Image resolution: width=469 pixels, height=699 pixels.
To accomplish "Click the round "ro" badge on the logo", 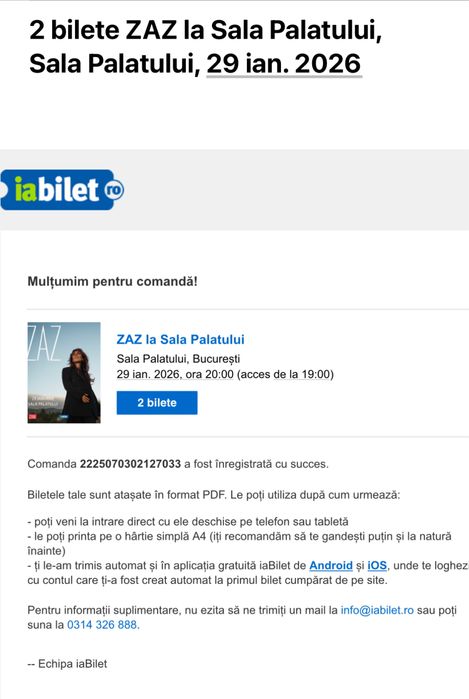I will click(114, 190).
